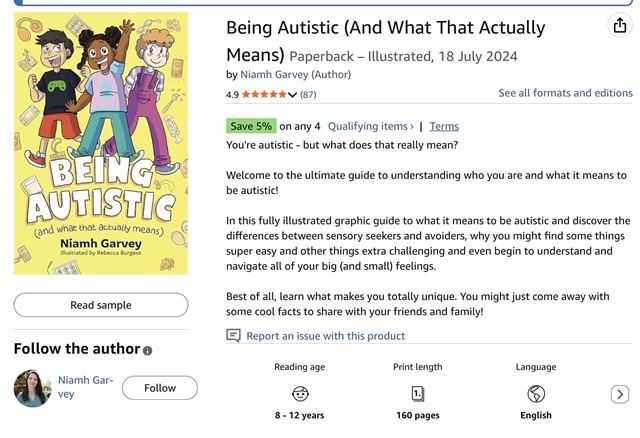Open the Terms link
The height and width of the screenshot is (438, 640).
(444, 126)
